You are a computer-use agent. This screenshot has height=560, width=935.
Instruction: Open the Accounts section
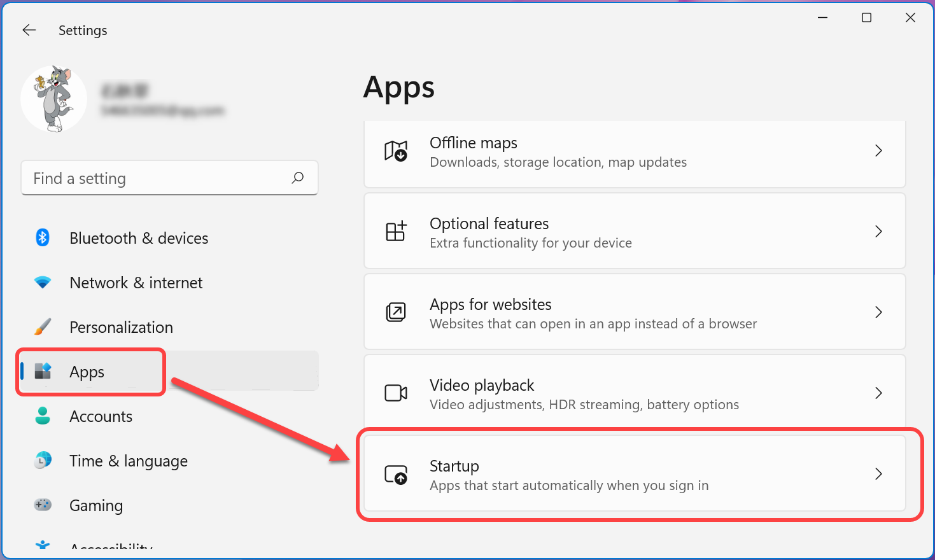pos(101,416)
